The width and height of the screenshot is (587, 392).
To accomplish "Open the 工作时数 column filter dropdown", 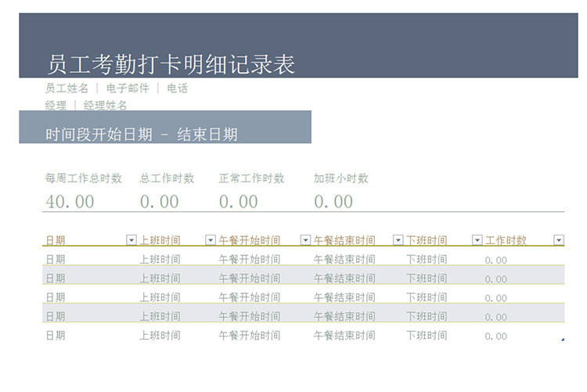I will (x=558, y=240).
